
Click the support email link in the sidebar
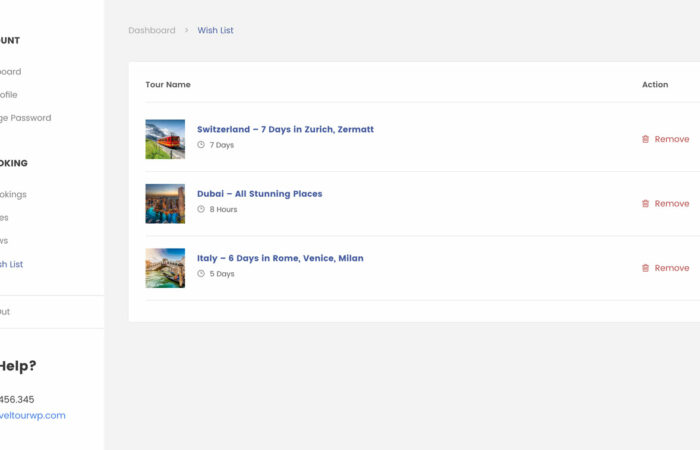click(32, 416)
